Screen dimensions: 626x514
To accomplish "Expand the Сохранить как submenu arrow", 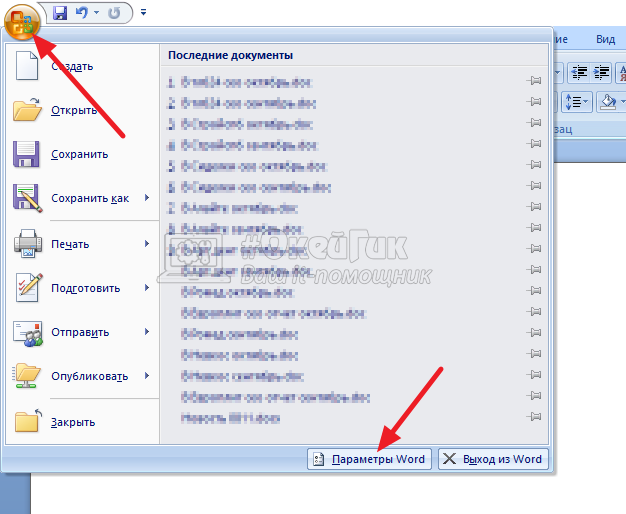I will coord(147,198).
